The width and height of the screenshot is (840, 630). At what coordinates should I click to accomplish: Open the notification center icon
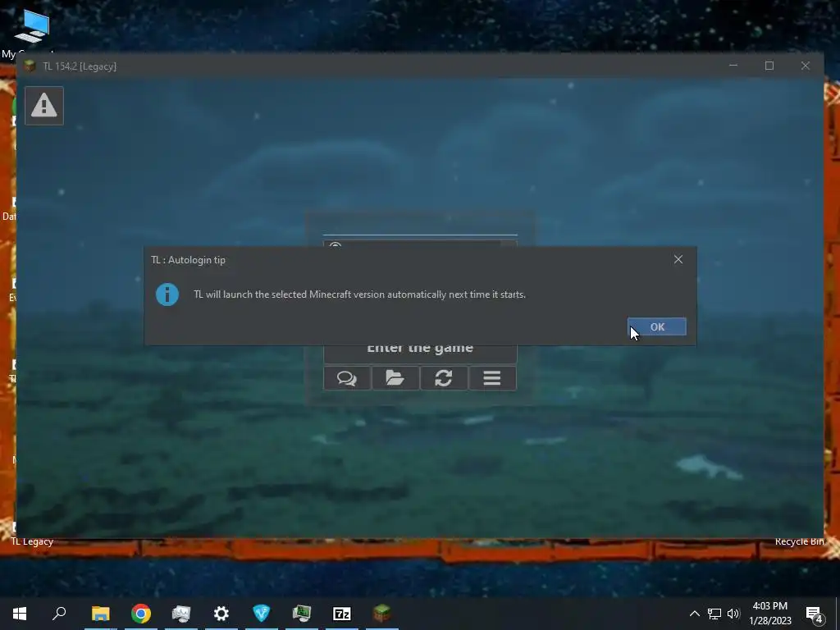click(815, 614)
